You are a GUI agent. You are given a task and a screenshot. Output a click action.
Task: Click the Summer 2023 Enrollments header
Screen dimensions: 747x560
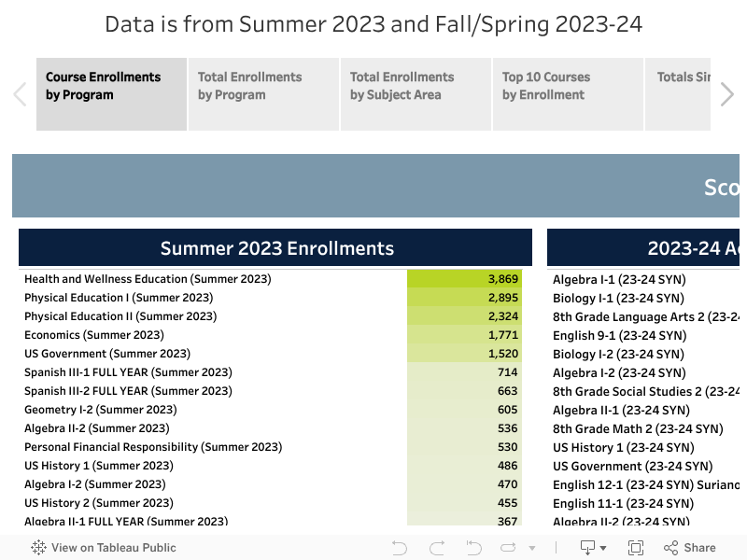pyautogui.click(x=276, y=248)
